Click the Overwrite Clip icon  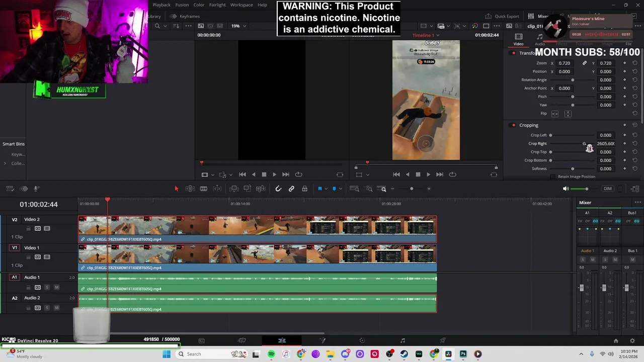click(247, 189)
